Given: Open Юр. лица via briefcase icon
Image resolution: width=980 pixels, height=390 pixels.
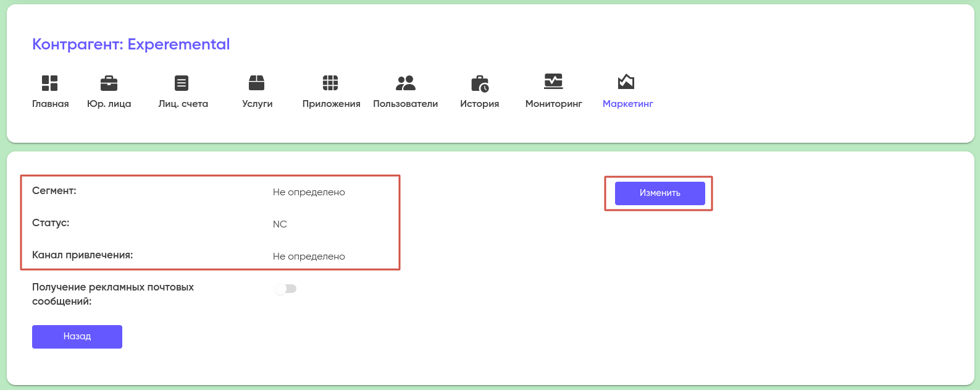Looking at the screenshot, I should (x=109, y=83).
